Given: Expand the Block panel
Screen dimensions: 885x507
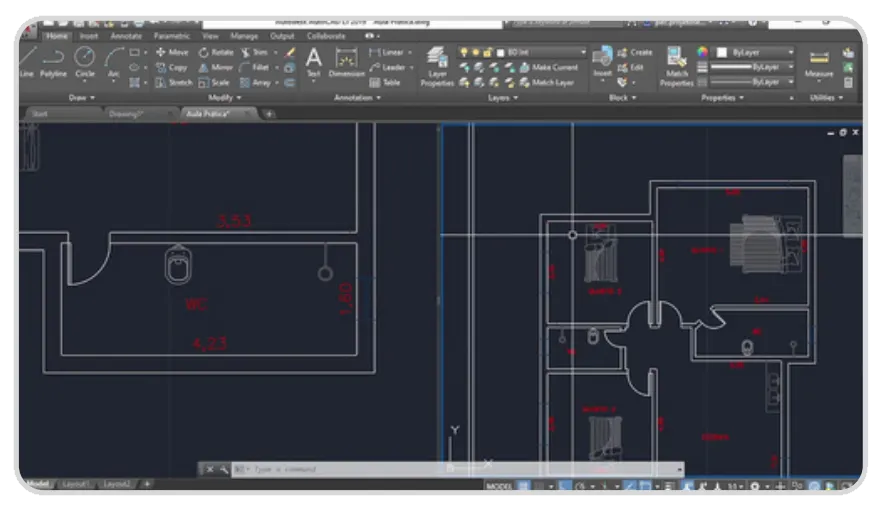Looking at the screenshot, I should pos(623,98).
